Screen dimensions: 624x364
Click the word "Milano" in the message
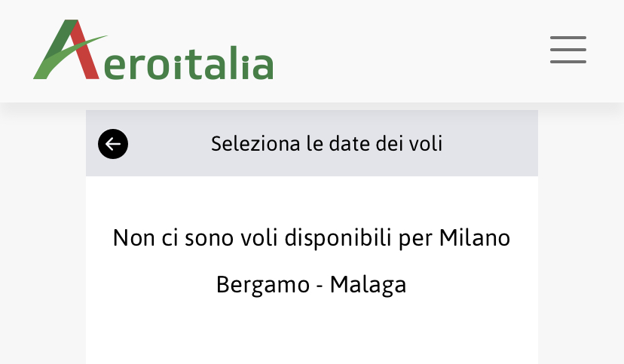pyautogui.click(x=475, y=238)
